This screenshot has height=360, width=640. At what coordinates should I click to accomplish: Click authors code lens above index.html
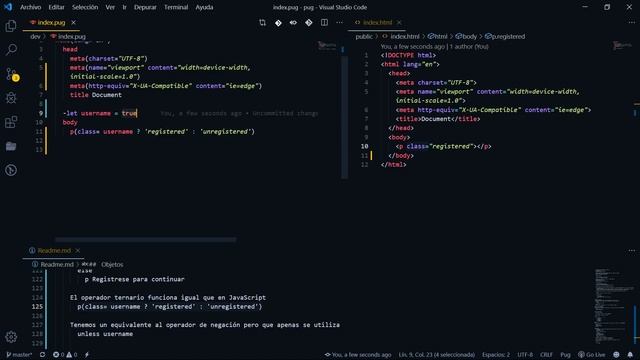click(434, 47)
